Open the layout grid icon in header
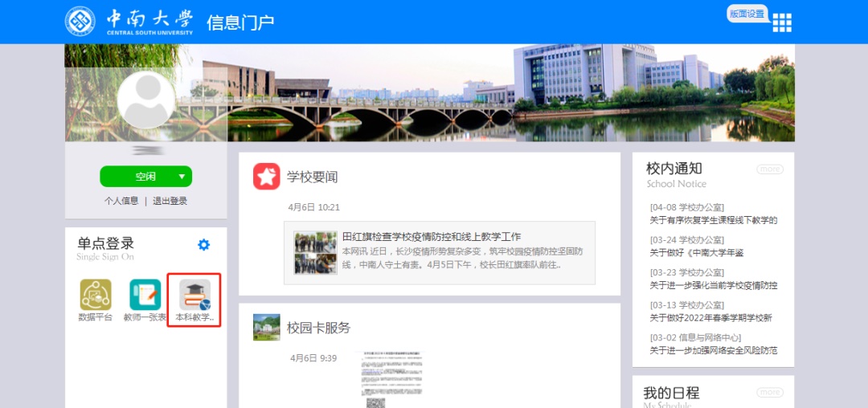 782,22
